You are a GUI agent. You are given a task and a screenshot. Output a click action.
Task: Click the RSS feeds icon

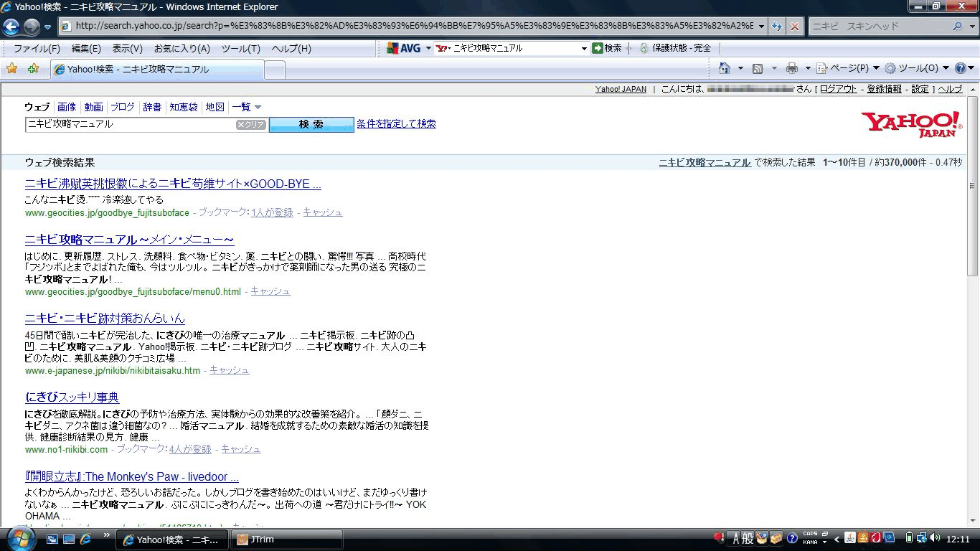click(x=757, y=68)
